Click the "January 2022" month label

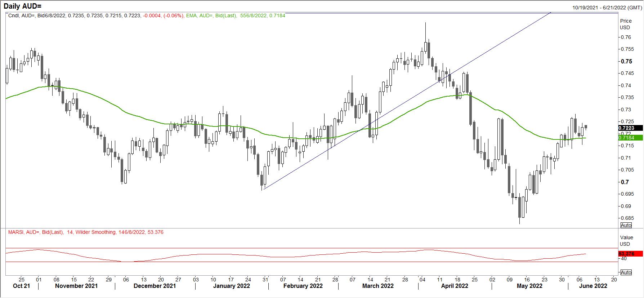click(232, 286)
